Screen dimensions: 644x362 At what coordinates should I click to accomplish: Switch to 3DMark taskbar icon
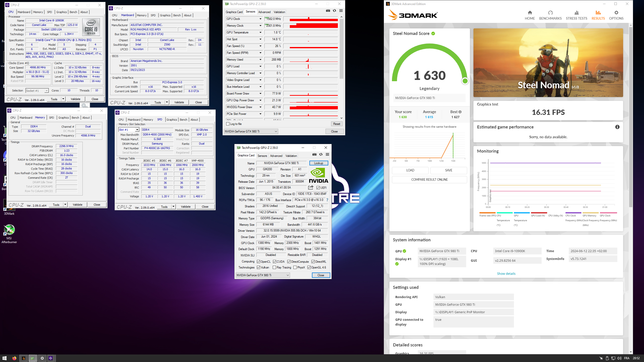click(23, 358)
